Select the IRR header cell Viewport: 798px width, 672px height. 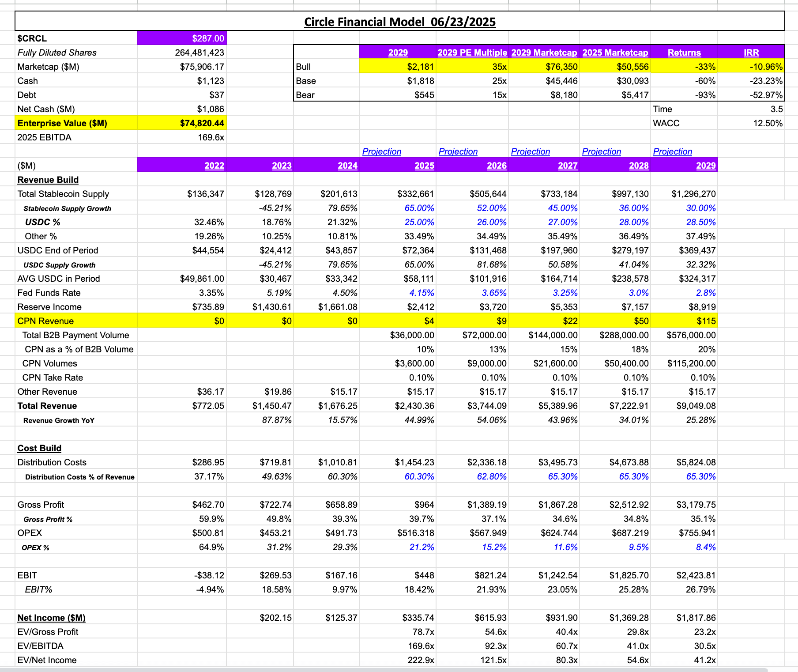point(752,52)
